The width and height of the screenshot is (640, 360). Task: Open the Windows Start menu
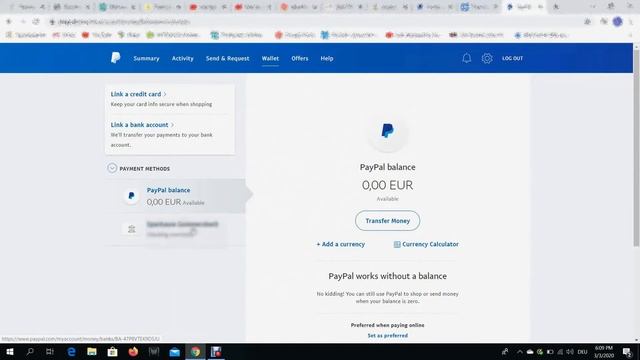click(x=10, y=351)
